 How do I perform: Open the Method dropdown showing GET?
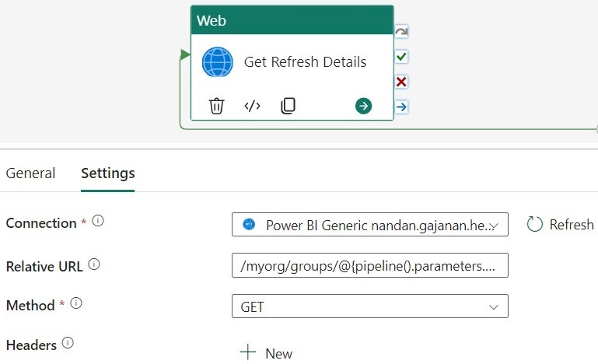point(370,306)
